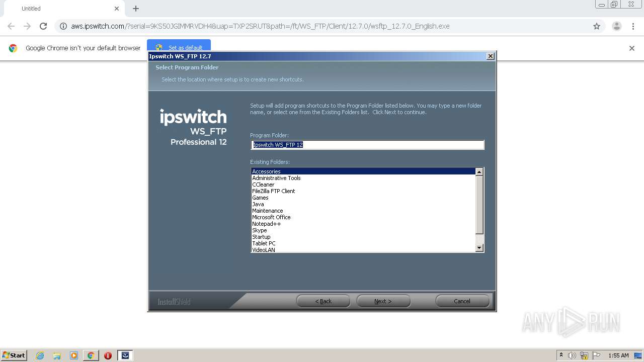This screenshot has width=644, height=362.
Task: Reload the current page
Action: 43,26
